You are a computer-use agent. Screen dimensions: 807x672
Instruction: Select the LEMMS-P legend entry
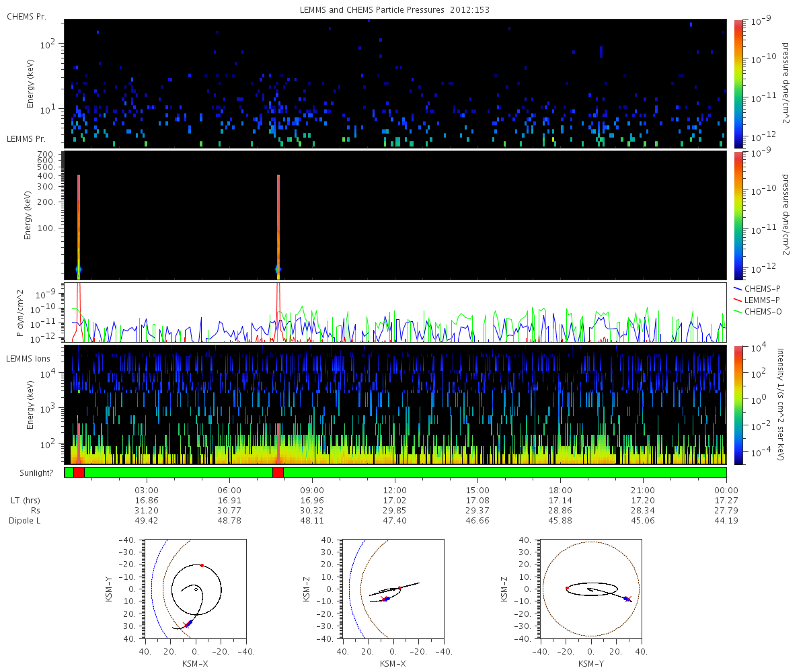(x=762, y=300)
